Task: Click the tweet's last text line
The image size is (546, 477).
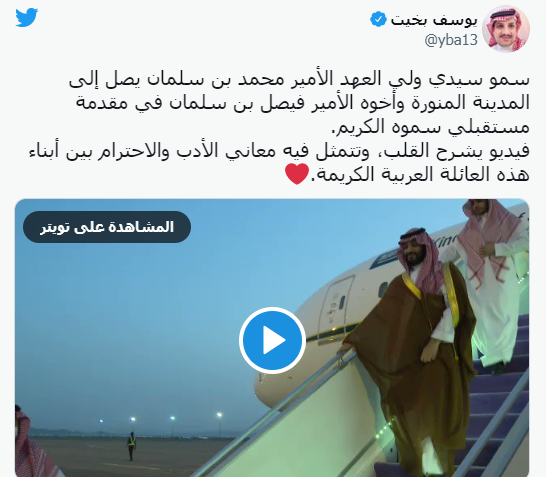Action: point(407,174)
